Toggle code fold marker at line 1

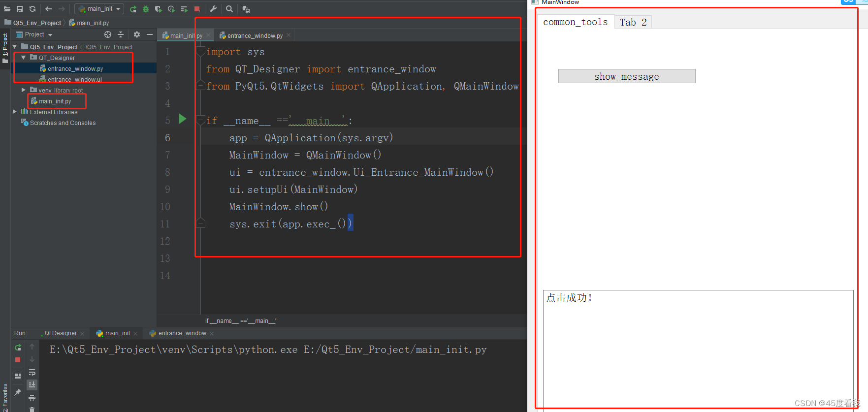tap(201, 51)
